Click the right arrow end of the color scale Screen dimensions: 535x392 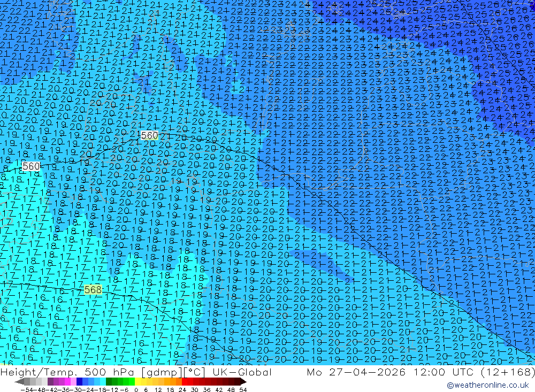click(x=243, y=382)
